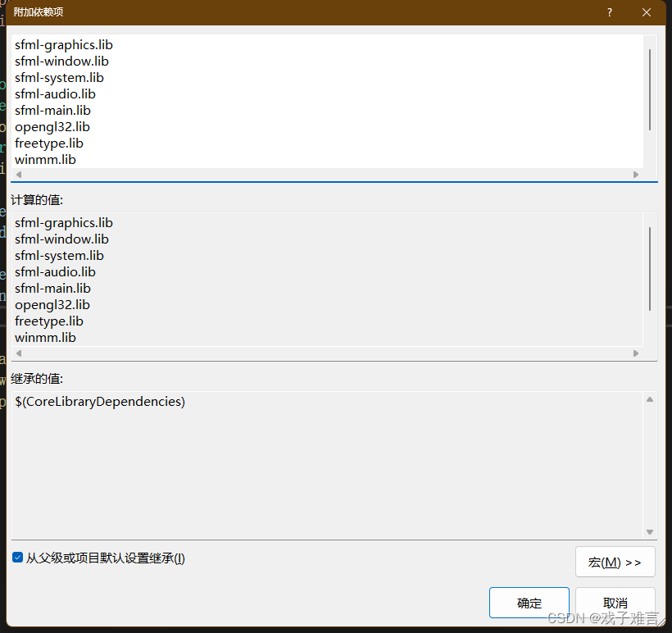Viewport: 672px width, 633px height.
Task: Select sfml-graphics.lib in the edit box
Action: 63,44
